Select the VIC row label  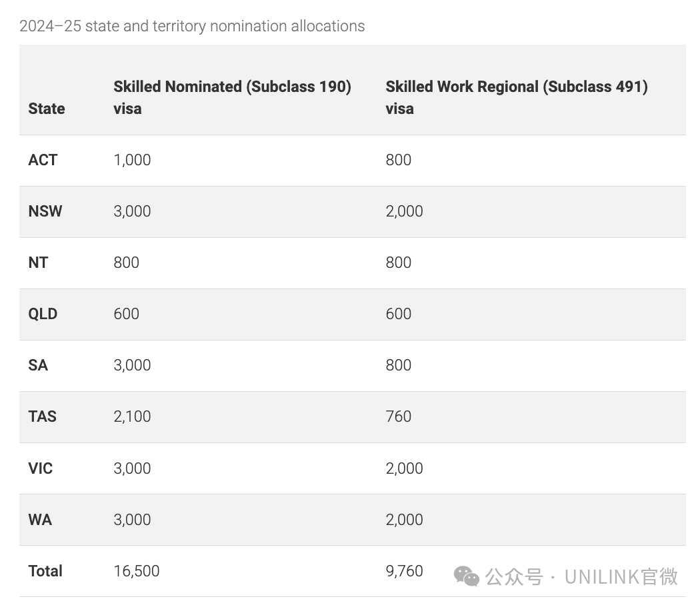tap(40, 468)
